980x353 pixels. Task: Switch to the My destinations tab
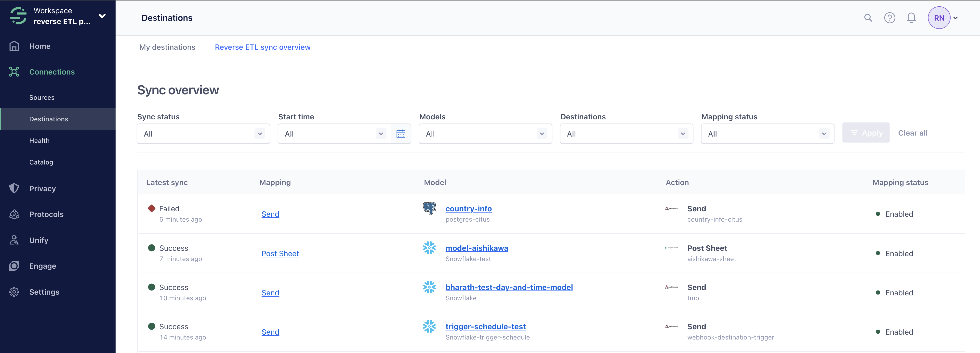pyautogui.click(x=167, y=47)
